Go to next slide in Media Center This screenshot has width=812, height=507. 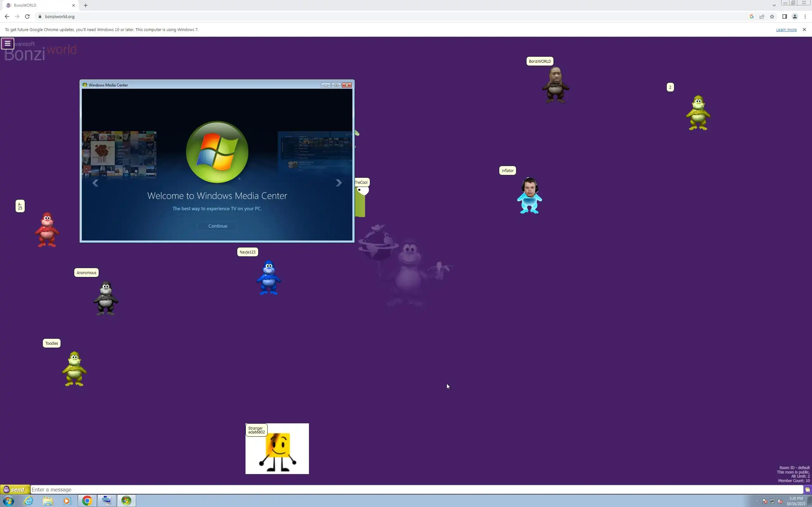[338, 183]
